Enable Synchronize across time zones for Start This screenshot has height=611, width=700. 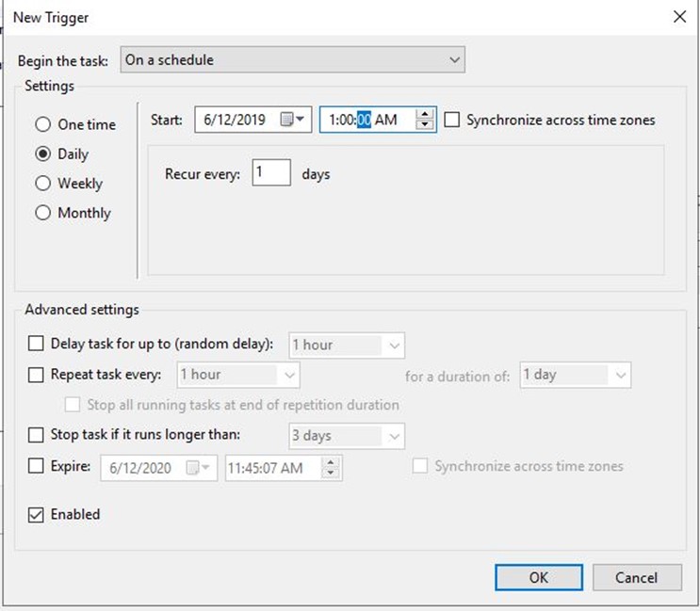[452, 120]
